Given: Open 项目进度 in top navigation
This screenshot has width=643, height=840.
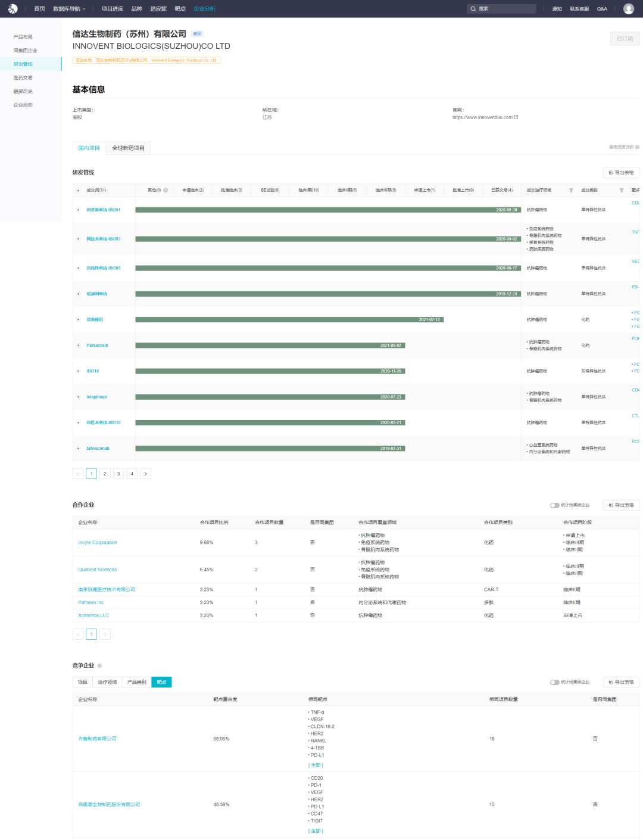Looking at the screenshot, I should (x=113, y=9).
